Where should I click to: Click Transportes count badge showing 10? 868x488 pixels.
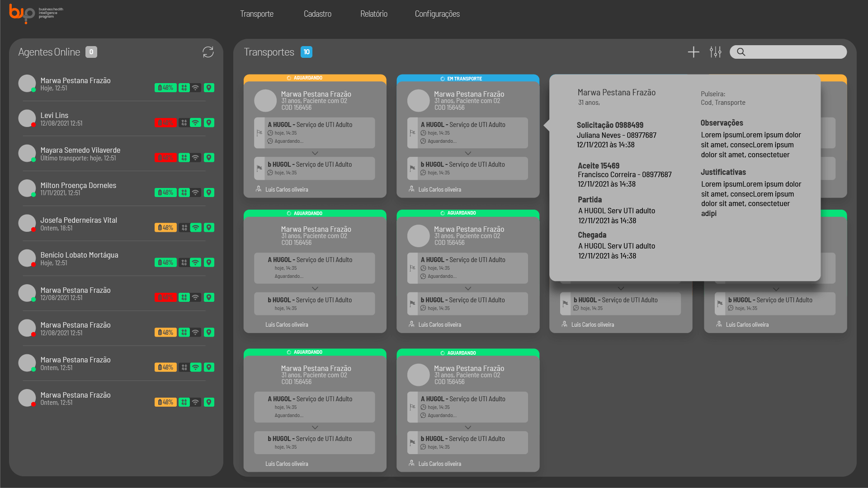307,52
